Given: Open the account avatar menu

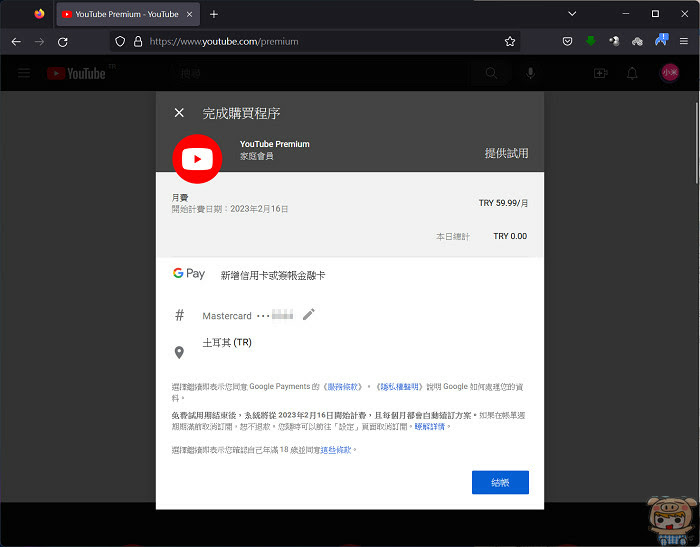Looking at the screenshot, I should pos(670,72).
